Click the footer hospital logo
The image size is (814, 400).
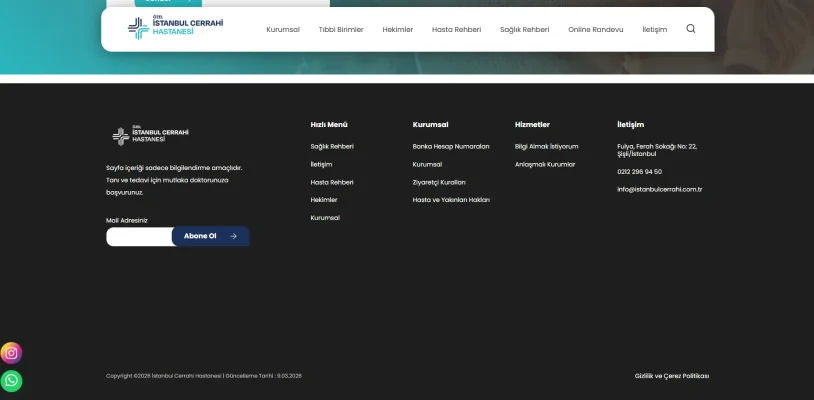point(150,135)
